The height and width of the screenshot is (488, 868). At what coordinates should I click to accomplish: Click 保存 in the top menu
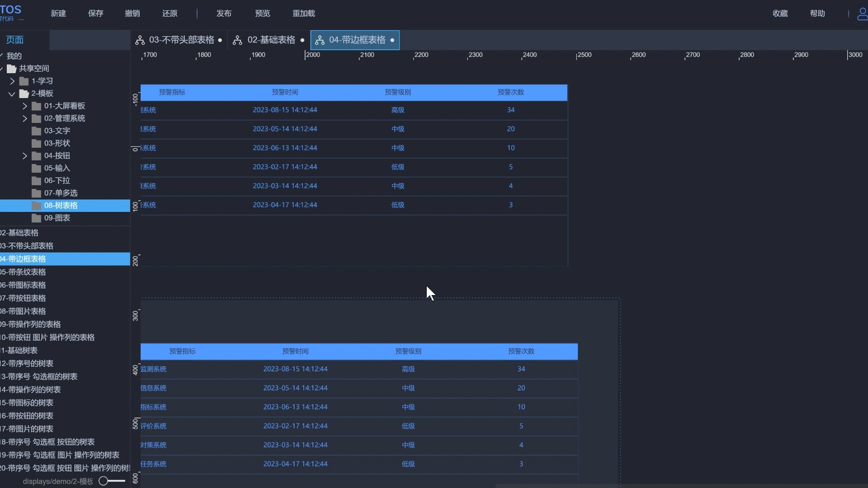[x=96, y=14]
